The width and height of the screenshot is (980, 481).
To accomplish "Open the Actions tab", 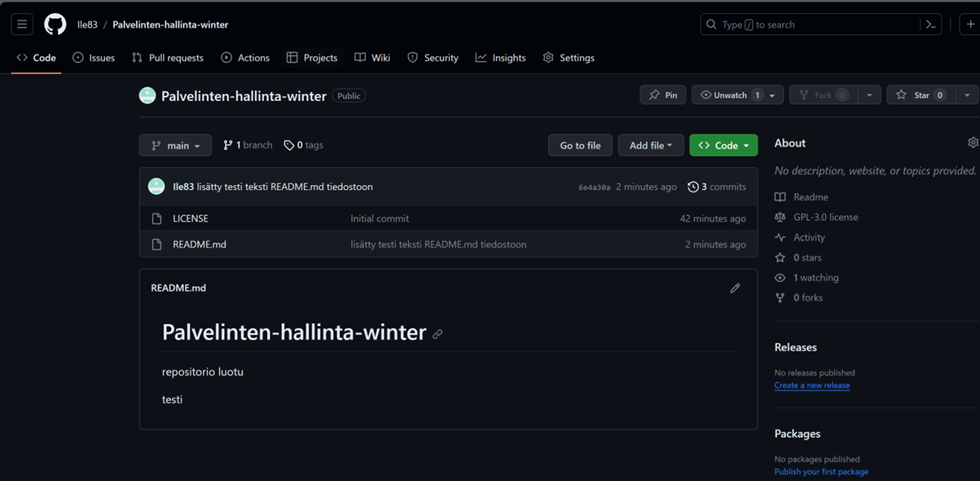I will click(245, 58).
